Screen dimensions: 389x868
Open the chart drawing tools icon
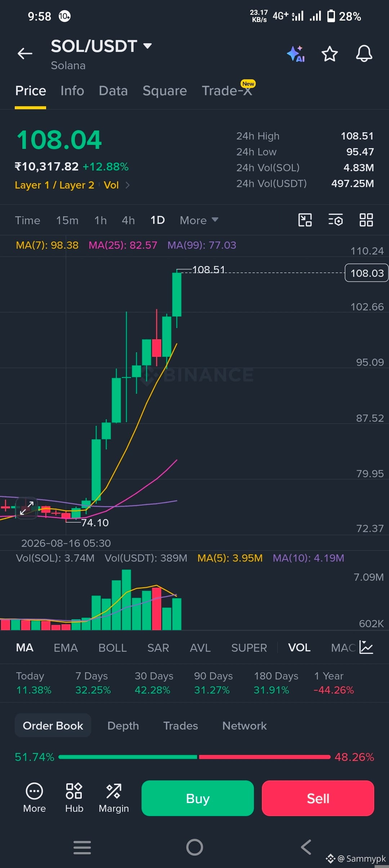coord(305,220)
